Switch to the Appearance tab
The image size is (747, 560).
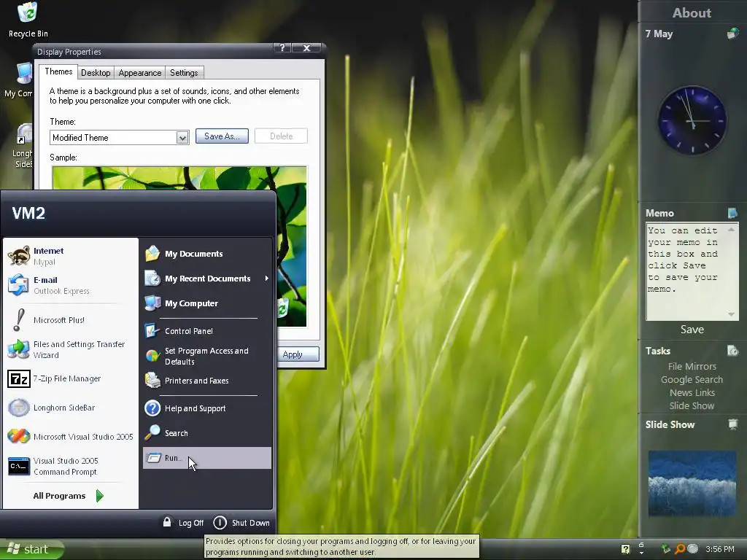tap(140, 73)
